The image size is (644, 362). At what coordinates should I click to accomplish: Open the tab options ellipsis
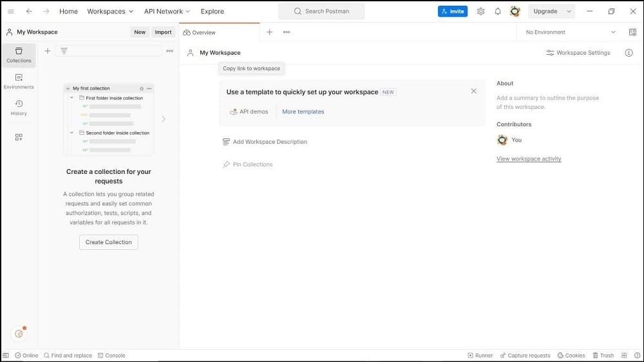point(287,32)
